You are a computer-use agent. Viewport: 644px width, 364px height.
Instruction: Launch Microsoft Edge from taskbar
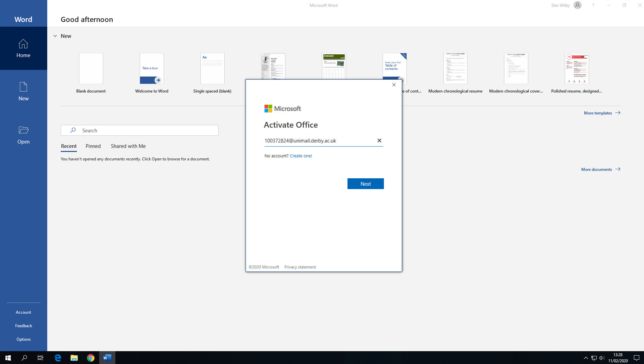[x=58, y=358]
